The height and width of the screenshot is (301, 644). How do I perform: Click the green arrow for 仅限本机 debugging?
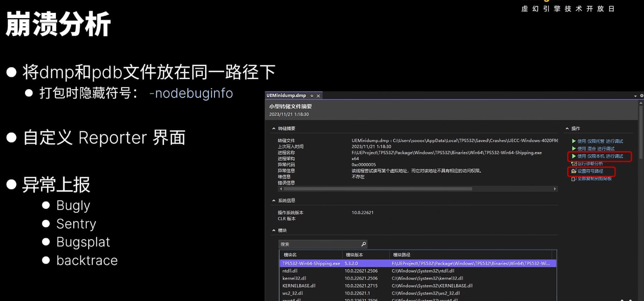click(x=574, y=156)
